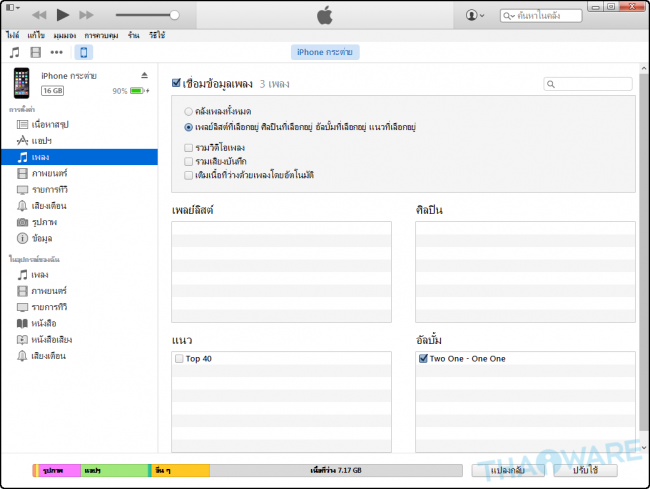Screen dimensions: 650x489
Task: Toggle เชื่อมข้อมูลเพลง sync music checkbox
Action: coord(176,83)
